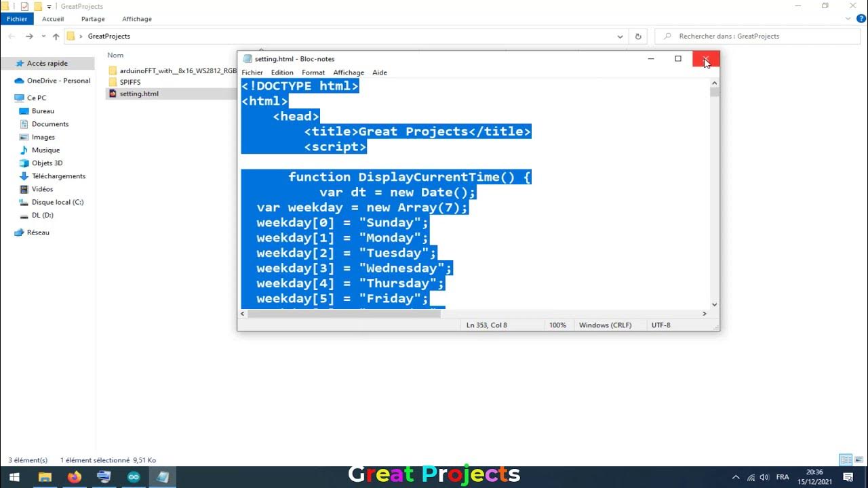
Task: Switch Explorer to details view
Action: coord(845,460)
